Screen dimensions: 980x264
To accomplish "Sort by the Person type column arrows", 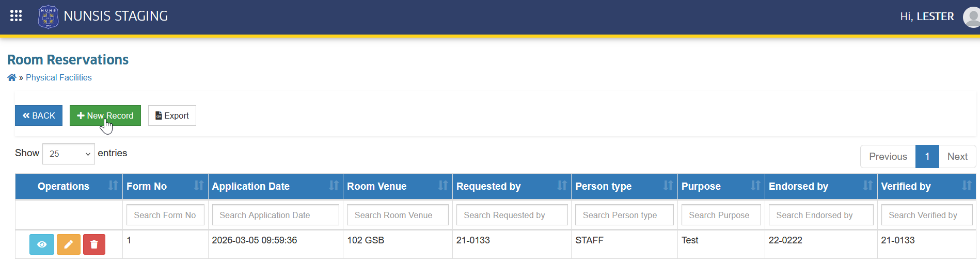I will point(668,186).
